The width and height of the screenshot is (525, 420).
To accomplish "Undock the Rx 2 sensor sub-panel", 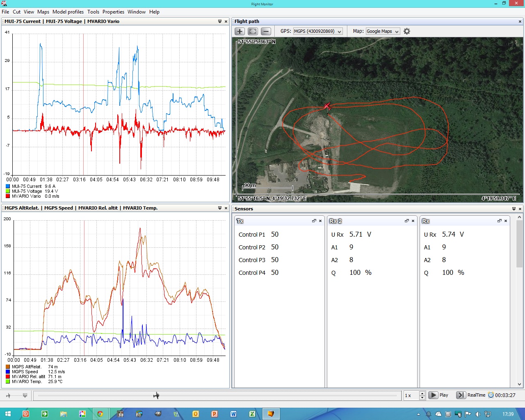I will tap(407, 221).
